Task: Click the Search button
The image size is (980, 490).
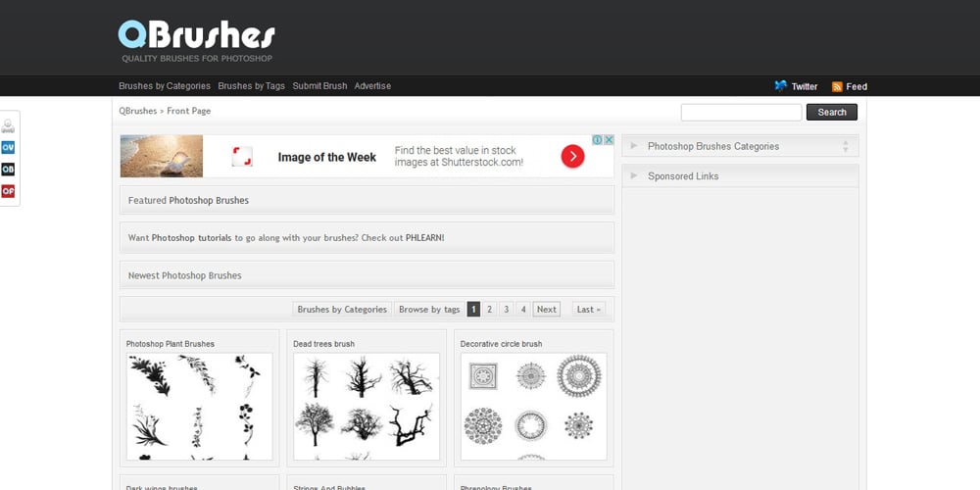Action: pyautogui.click(x=832, y=112)
